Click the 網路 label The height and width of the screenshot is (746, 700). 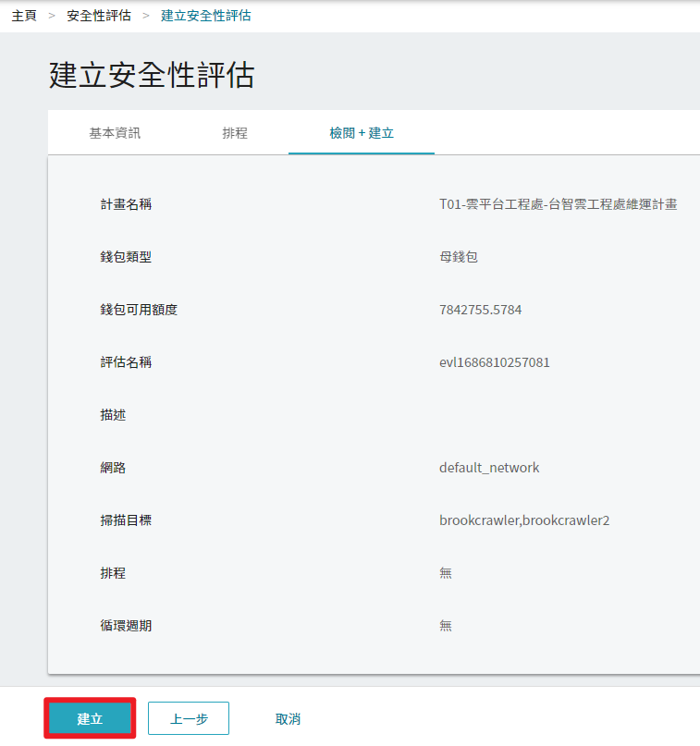point(113,468)
